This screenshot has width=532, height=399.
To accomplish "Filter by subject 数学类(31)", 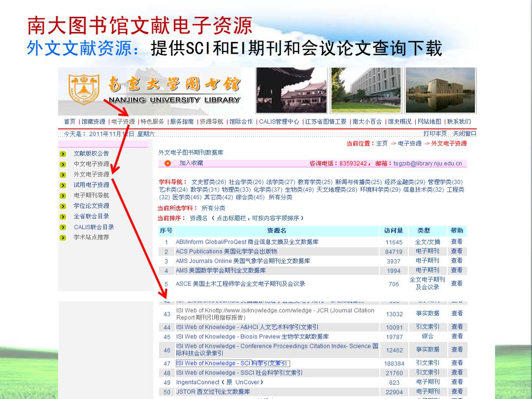I will [x=204, y=190].
